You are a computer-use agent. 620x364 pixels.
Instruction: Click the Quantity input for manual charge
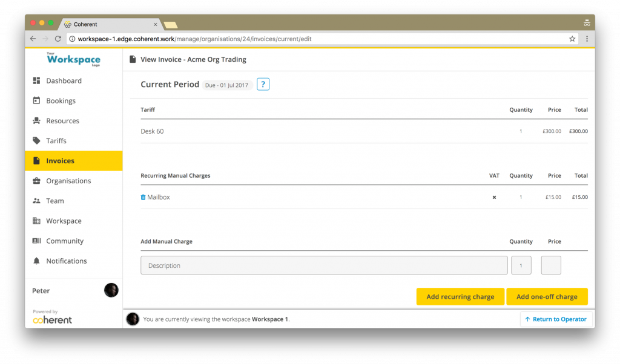[521, 265]
